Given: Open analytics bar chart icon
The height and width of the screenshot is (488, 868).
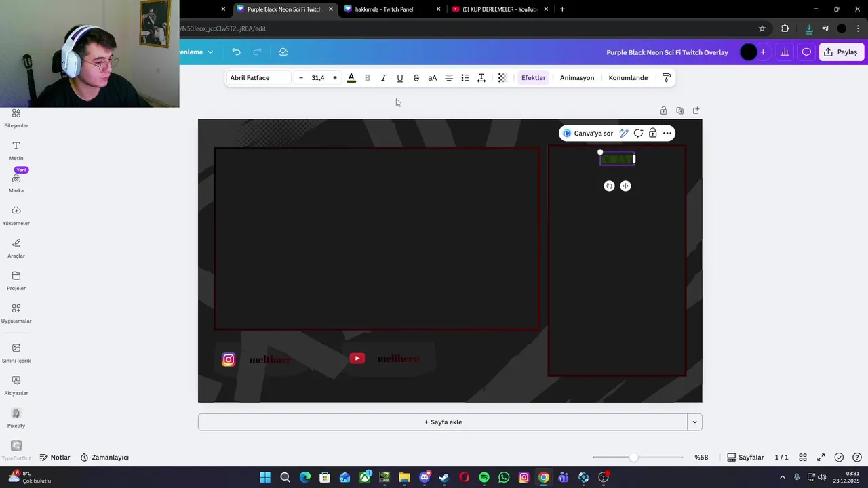Looking at the screenshot, I should (785, 52).
